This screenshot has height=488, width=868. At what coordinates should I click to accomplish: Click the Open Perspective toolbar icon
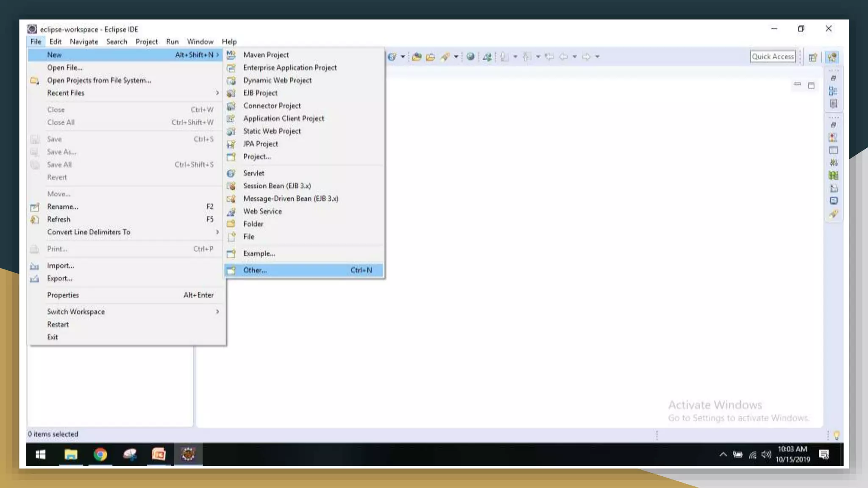point(812,57)
